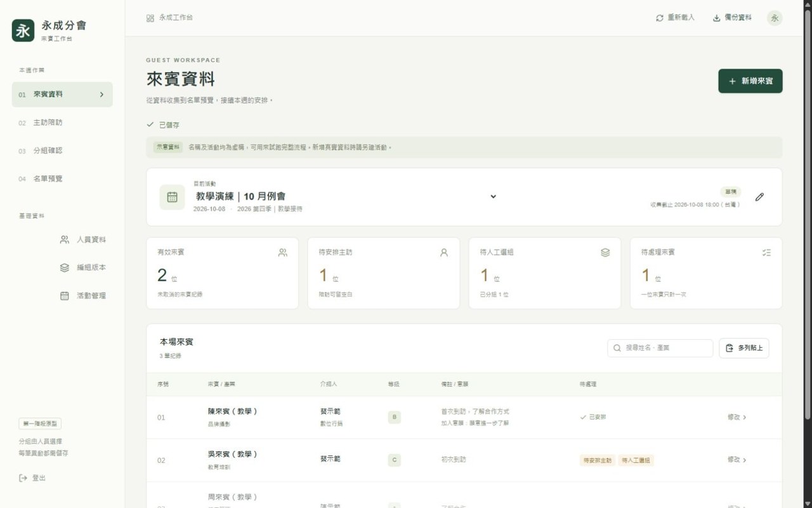Open the 分組確認 step in the sidebar

click(x=62, y=150)
